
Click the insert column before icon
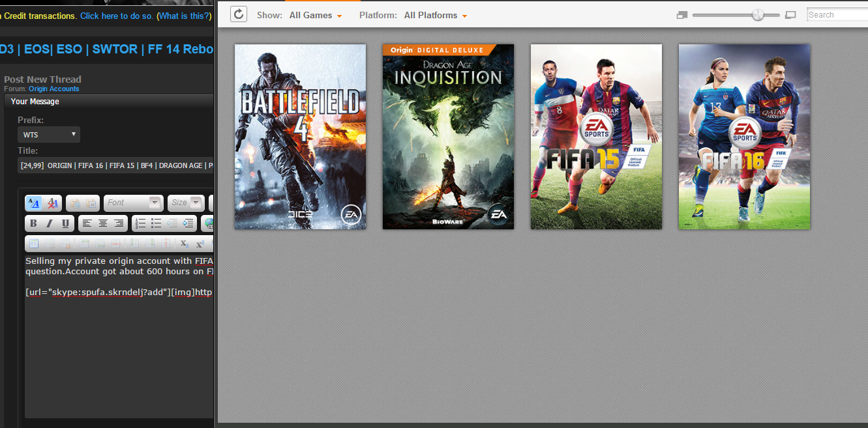pyautogui.click(x=134, y=244)
